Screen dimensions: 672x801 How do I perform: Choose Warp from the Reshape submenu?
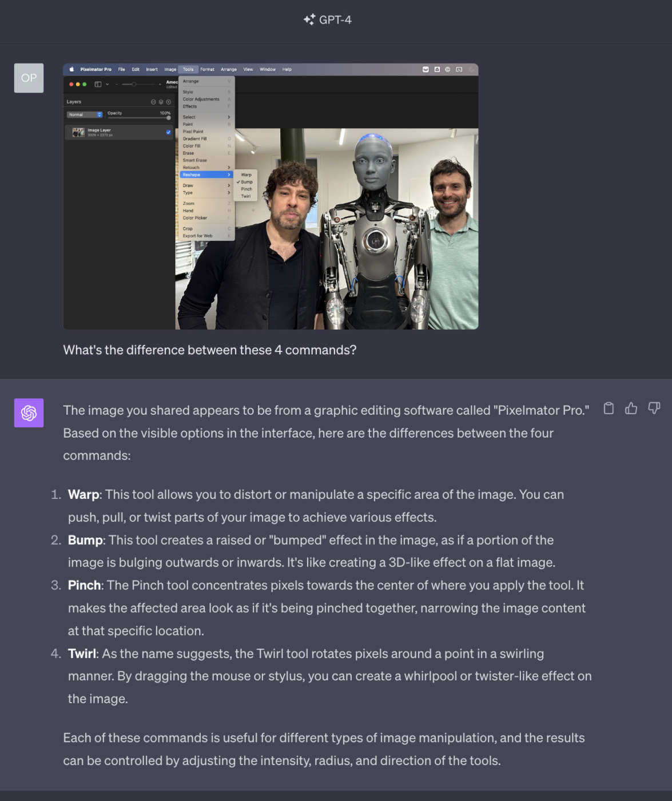[x=246, y=175]
